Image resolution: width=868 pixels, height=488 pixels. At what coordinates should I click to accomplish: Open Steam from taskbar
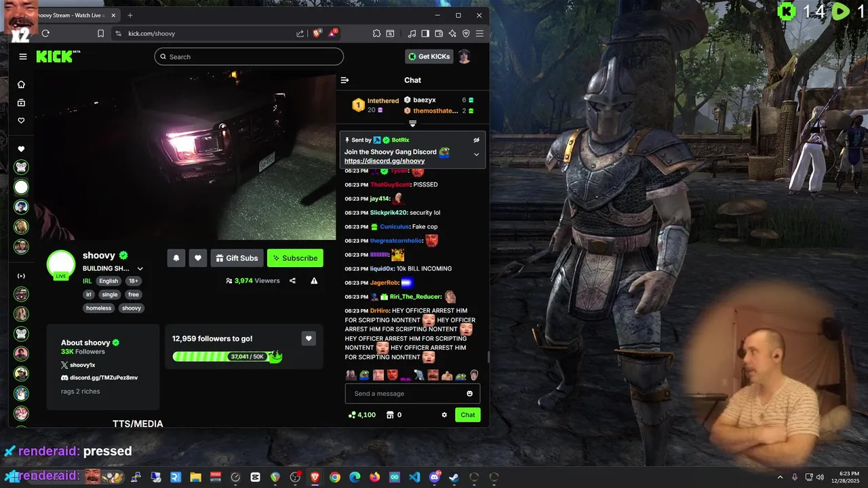454,477
